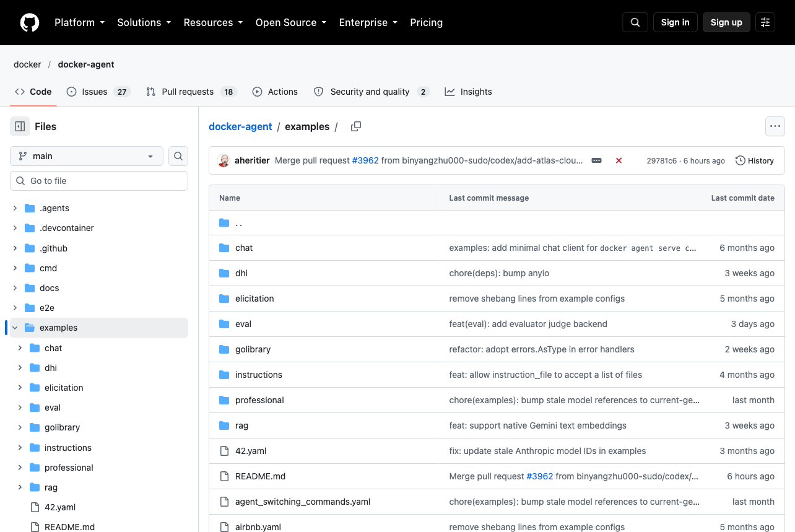Select 42.yaml in the sidebar tree
795x532 pixels.
click(60, 507)
